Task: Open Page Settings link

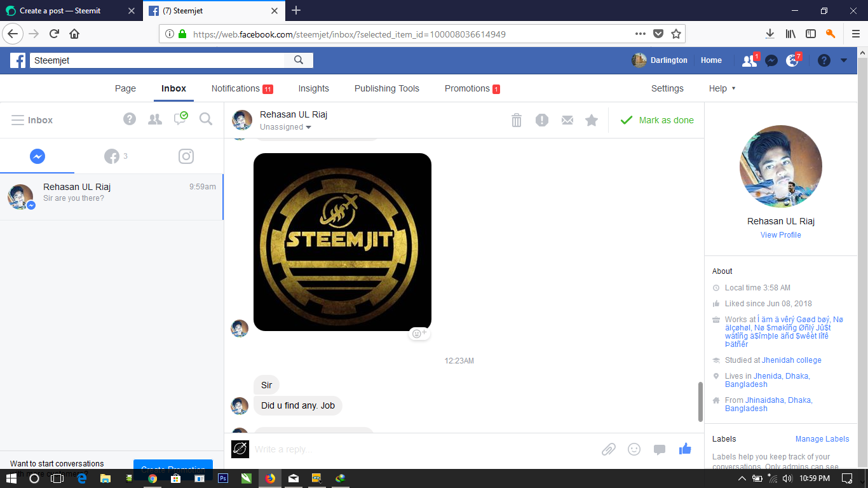Action: (x=667, y=88)
